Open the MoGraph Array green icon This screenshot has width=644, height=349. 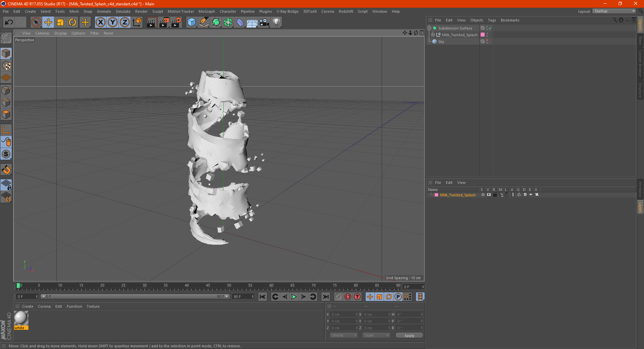228,22
